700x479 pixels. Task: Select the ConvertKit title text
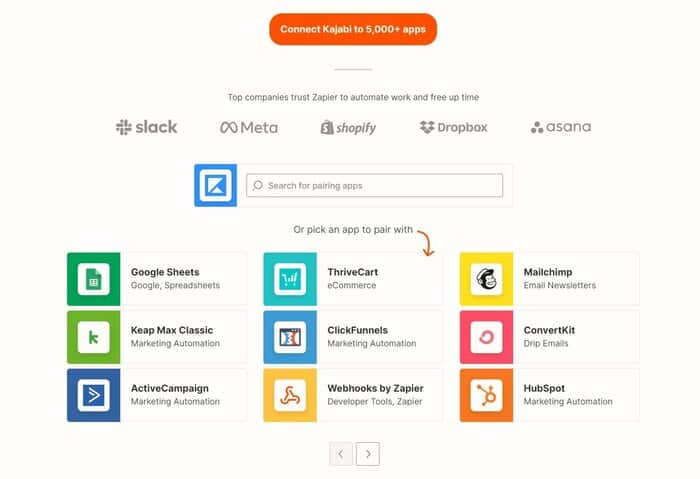click(x=549, y=330)
